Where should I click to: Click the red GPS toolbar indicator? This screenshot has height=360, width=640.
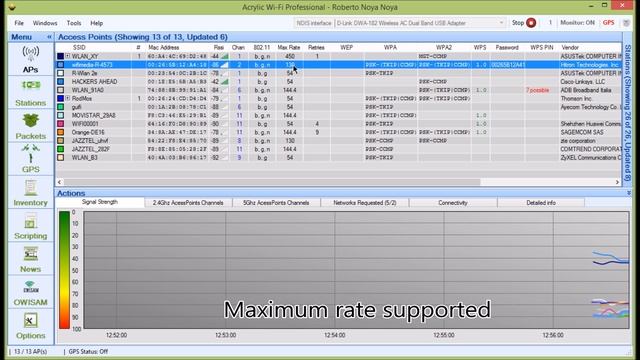coord(608,23)
